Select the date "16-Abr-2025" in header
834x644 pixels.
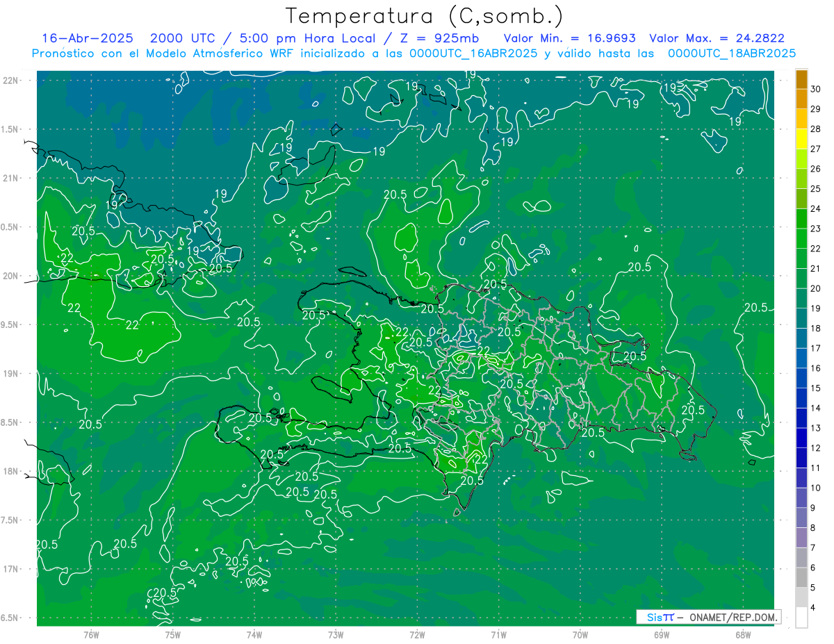(x=88, y=38)
